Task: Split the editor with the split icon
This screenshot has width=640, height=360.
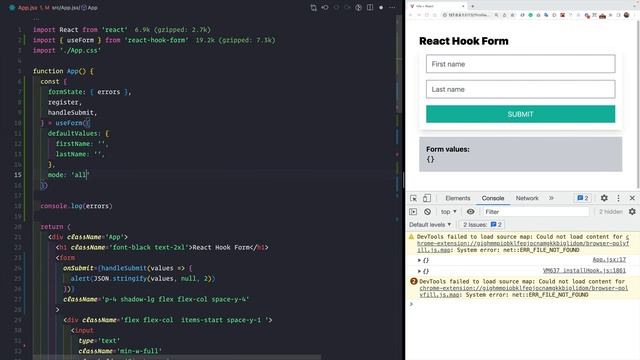Action: 370,7
